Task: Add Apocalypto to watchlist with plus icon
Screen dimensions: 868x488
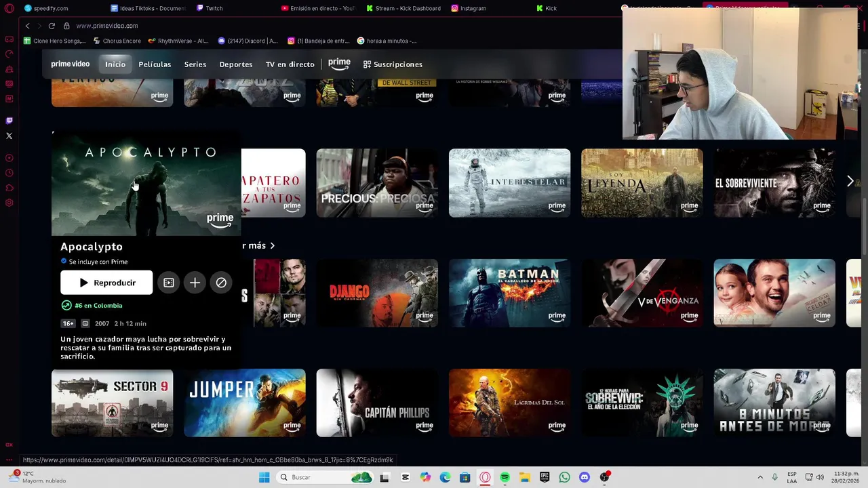Action: coord(195,283)
